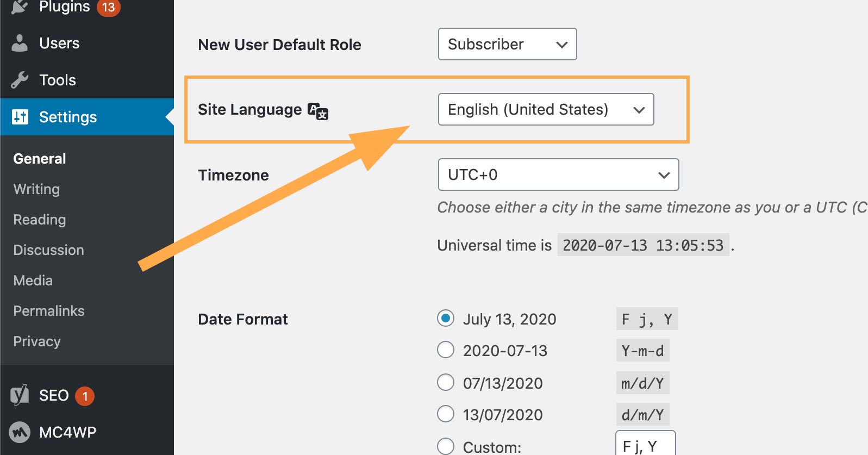Go to Writing settings

point(36,189)
